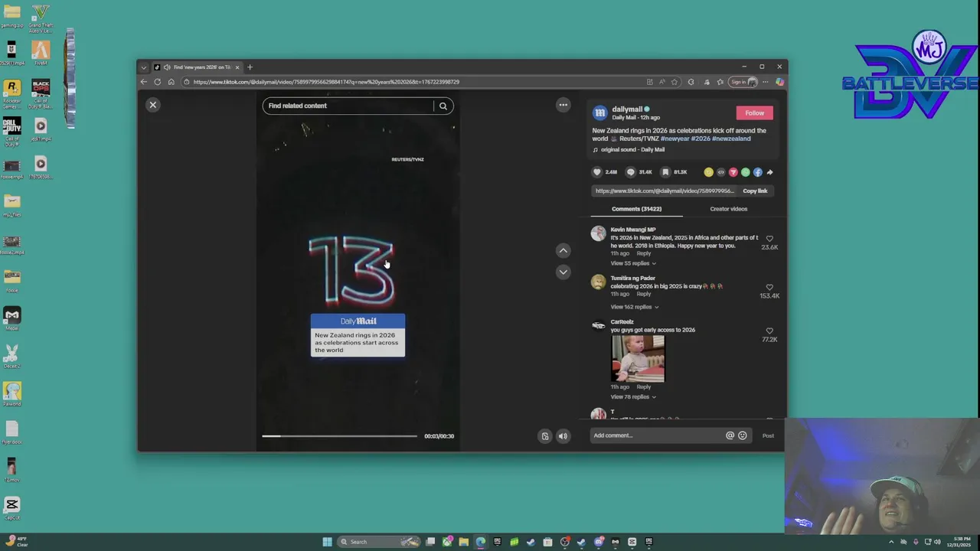Click the comments bubble icon showing 31.4K
The height and width of the screenshot is (551, 980).
tap(631, 172)
